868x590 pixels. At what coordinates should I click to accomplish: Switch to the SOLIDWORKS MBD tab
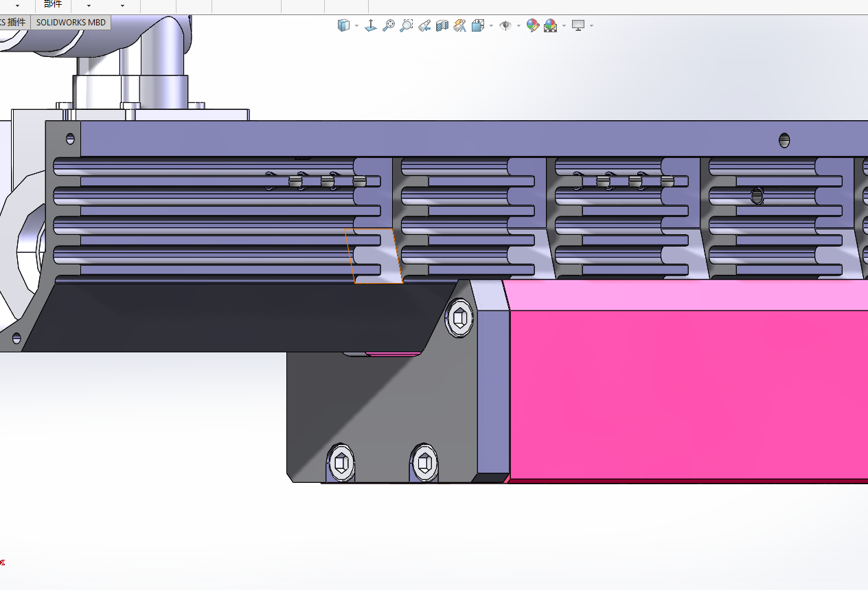coord(71,22)
